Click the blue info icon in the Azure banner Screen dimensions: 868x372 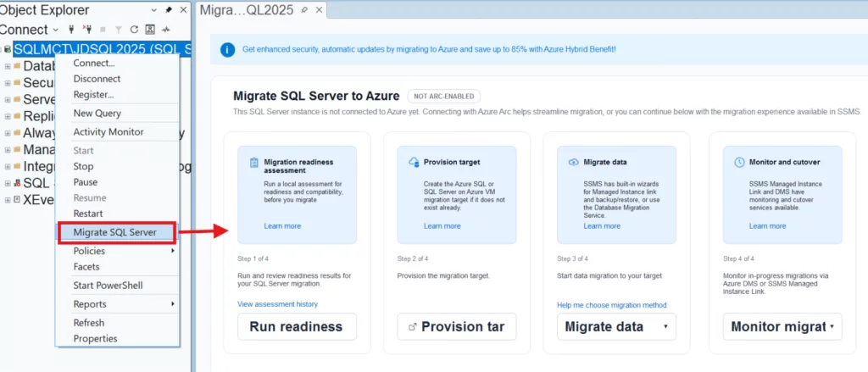[x=227, y=49]
